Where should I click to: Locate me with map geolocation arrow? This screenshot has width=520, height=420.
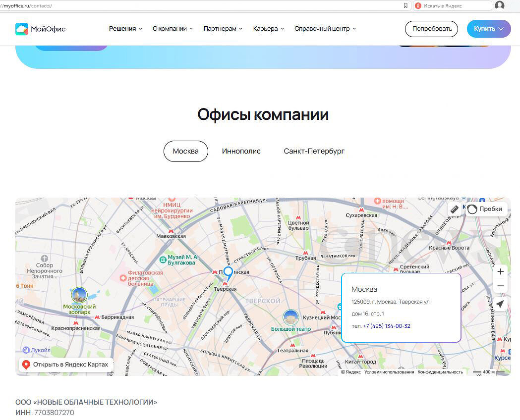(501, 304)
